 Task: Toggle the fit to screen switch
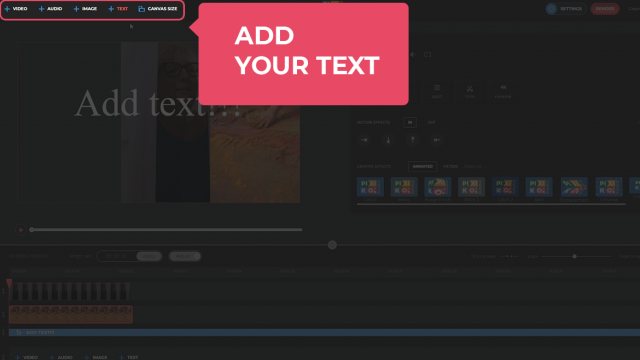pos(509,256)
